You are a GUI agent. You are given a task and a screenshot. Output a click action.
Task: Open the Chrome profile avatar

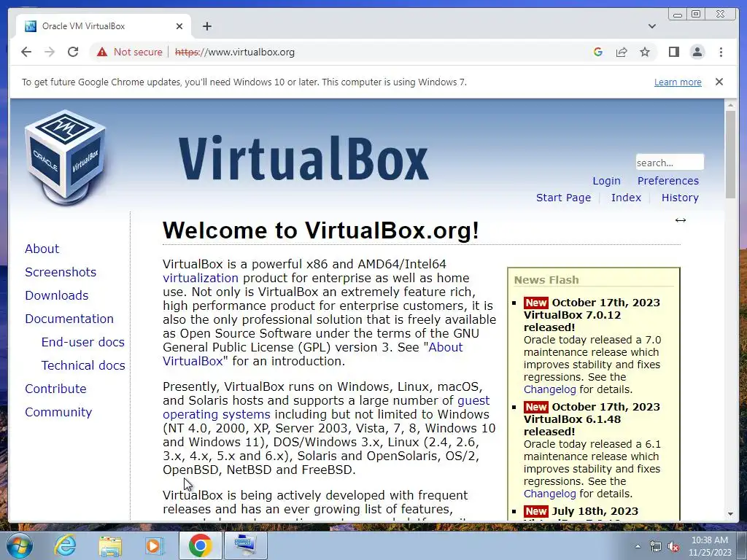point(697,52)
